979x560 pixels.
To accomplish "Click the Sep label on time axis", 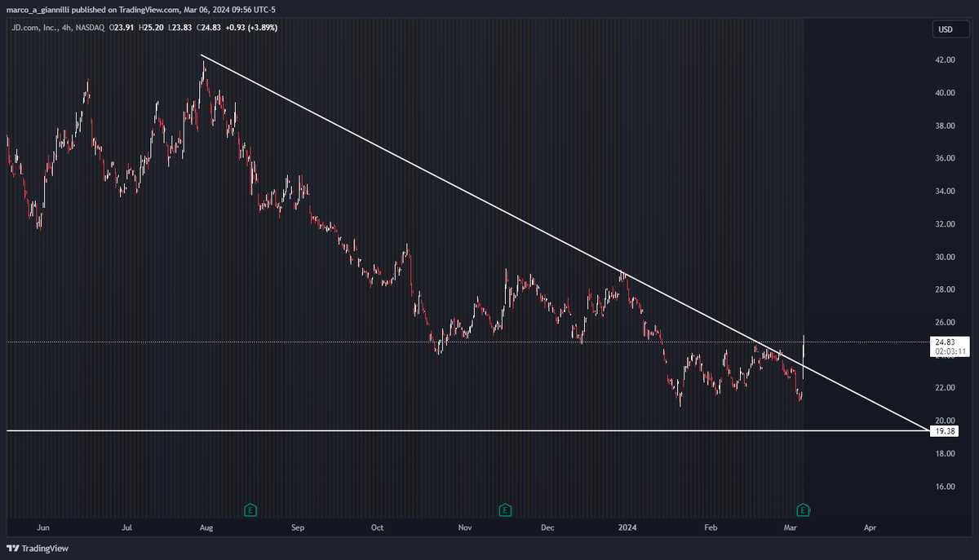I will pyautogui.click(x=297, y=528).
